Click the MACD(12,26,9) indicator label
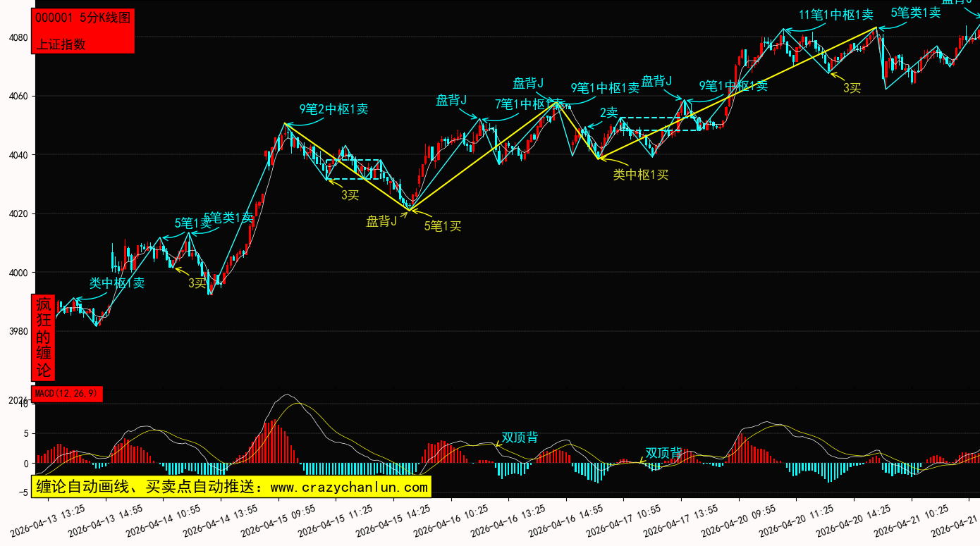Screen dimensions: 980x546 tap(67, 393)
